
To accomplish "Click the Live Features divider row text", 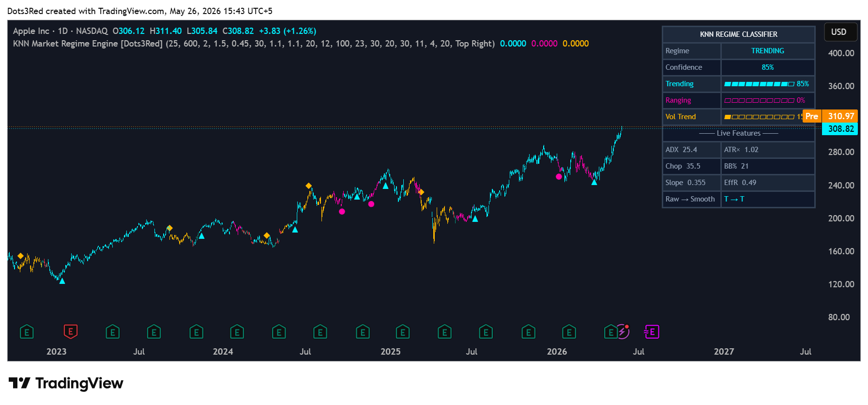I will (739, 133).
